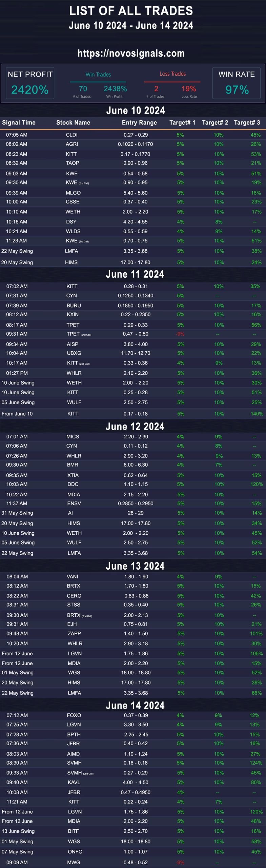Select the ZAPP row at 09:48 AM
The image size is (266, 868).
[133, 633]
